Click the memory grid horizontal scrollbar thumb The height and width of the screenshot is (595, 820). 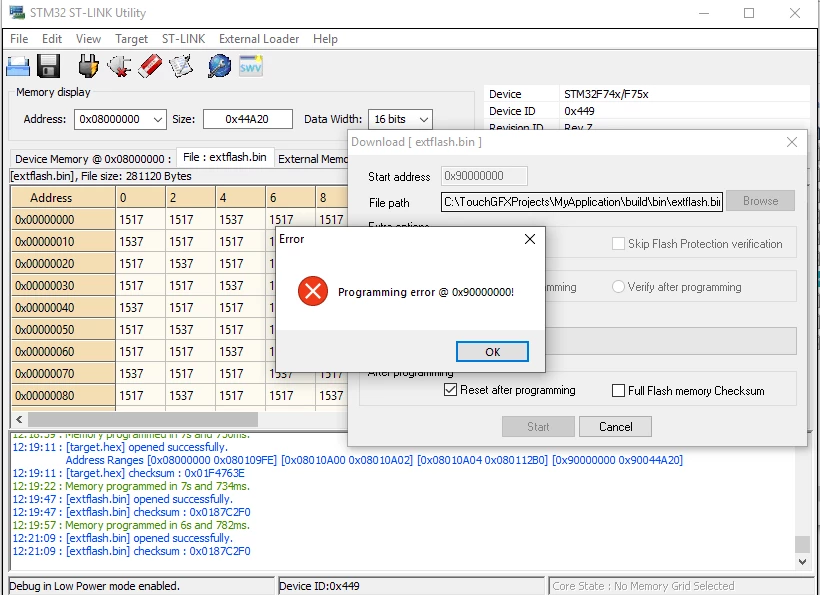pos(143,419)
